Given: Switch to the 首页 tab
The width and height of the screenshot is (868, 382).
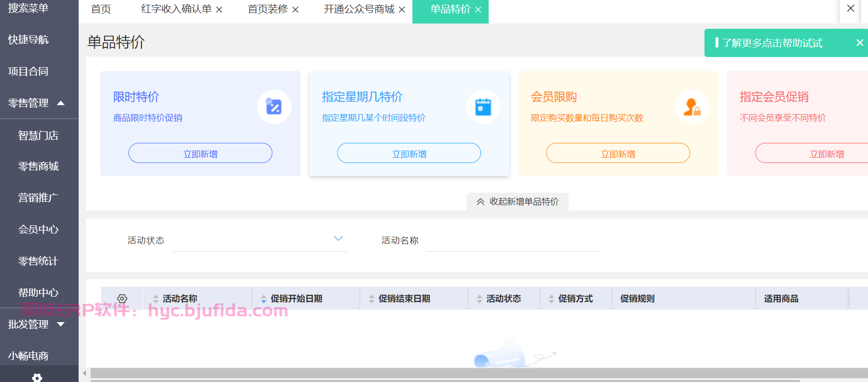Looking at the screenshot, I should pyautogui.click(x=101, y=10).
